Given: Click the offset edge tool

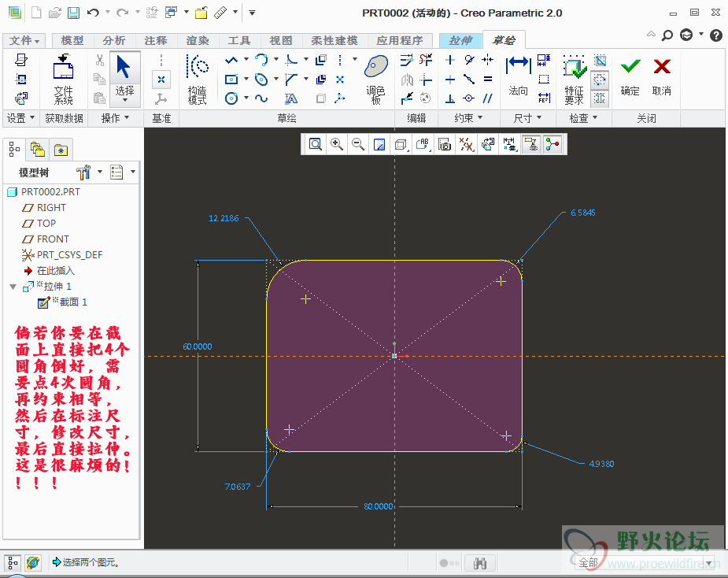Looking at the screenshot, I should (x=321, y=60).
